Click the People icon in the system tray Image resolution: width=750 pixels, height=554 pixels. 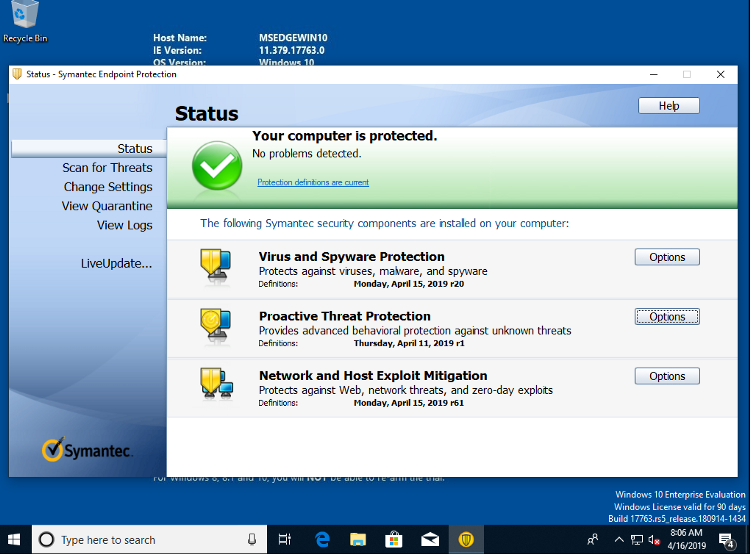[x=592, y=540]
